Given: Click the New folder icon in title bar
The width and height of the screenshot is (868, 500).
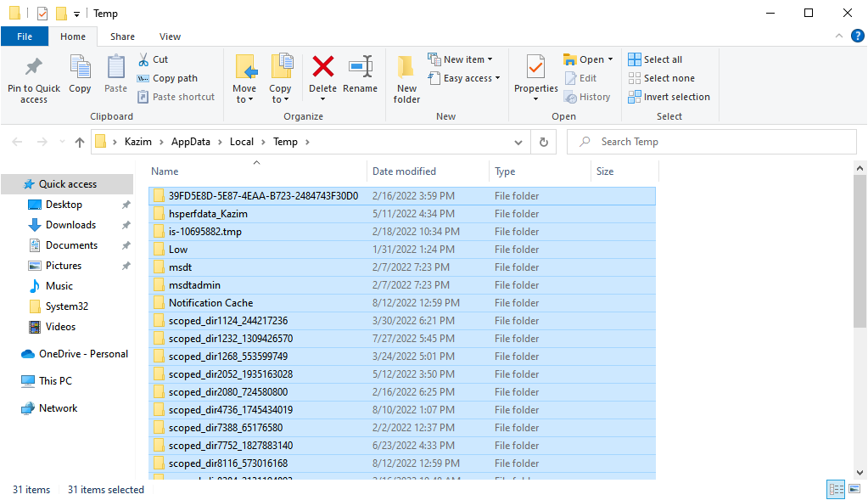Looking at the screenshot, I should (x=61, y=14).
